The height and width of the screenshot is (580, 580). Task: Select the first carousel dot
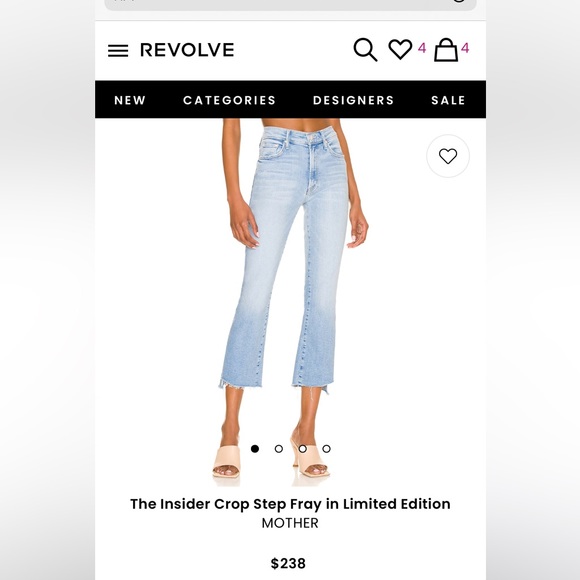[x=255, y=449]
